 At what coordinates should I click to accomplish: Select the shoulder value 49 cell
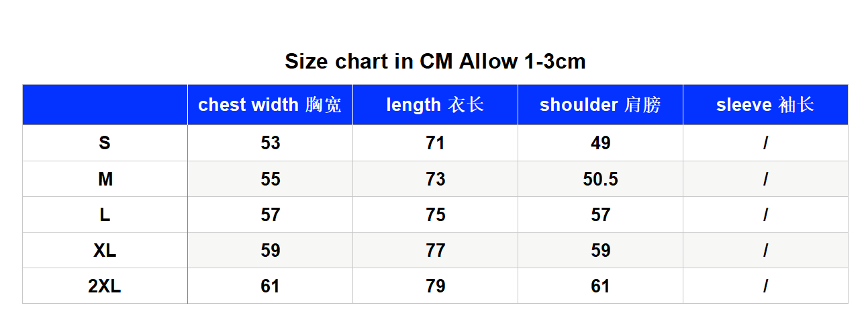click(600, 143)
